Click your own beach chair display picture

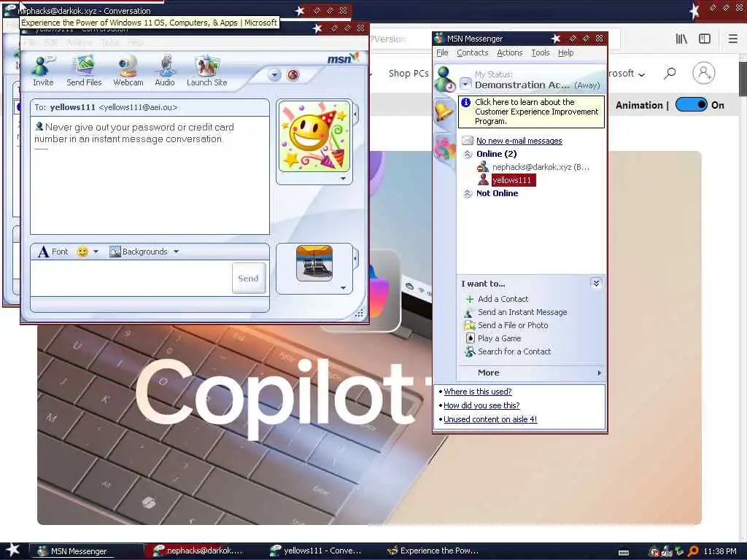click(314, 263)
